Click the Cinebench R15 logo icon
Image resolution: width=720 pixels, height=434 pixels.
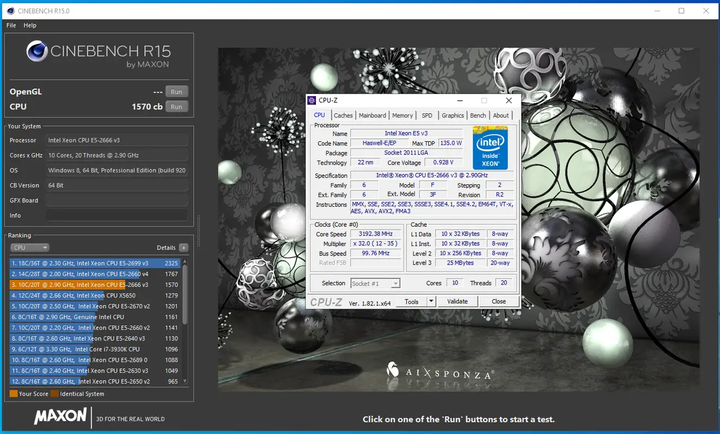[x=37, y=51]
